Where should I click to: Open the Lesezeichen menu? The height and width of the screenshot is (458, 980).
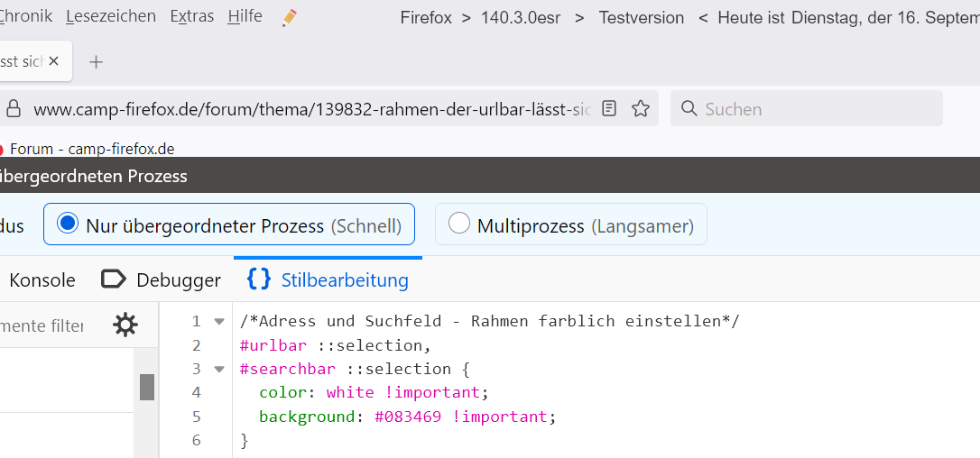(x=111, y=16)
